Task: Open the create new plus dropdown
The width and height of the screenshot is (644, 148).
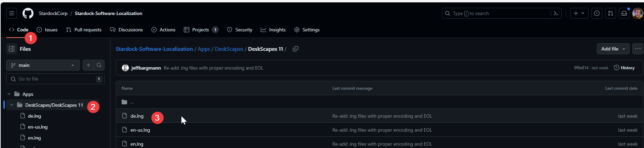Action: (x=579, y=13)
